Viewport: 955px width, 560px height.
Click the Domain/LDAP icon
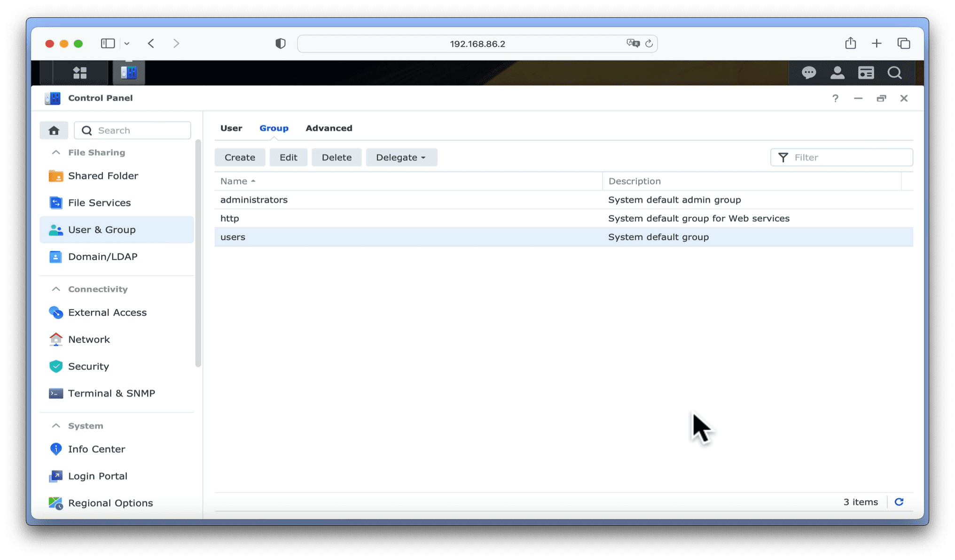click(56, 257)
